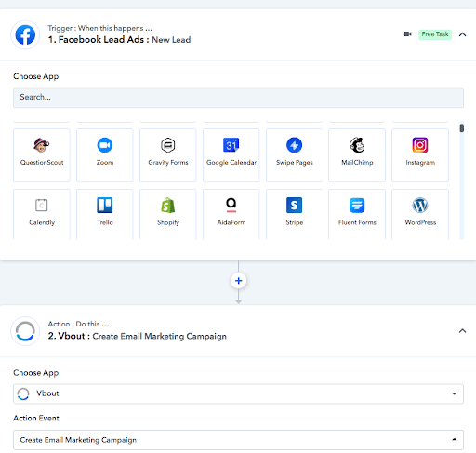Click the Free Task badge
Image resolution: width=476 pixels, height=453 pixels.
coord(435,34)
